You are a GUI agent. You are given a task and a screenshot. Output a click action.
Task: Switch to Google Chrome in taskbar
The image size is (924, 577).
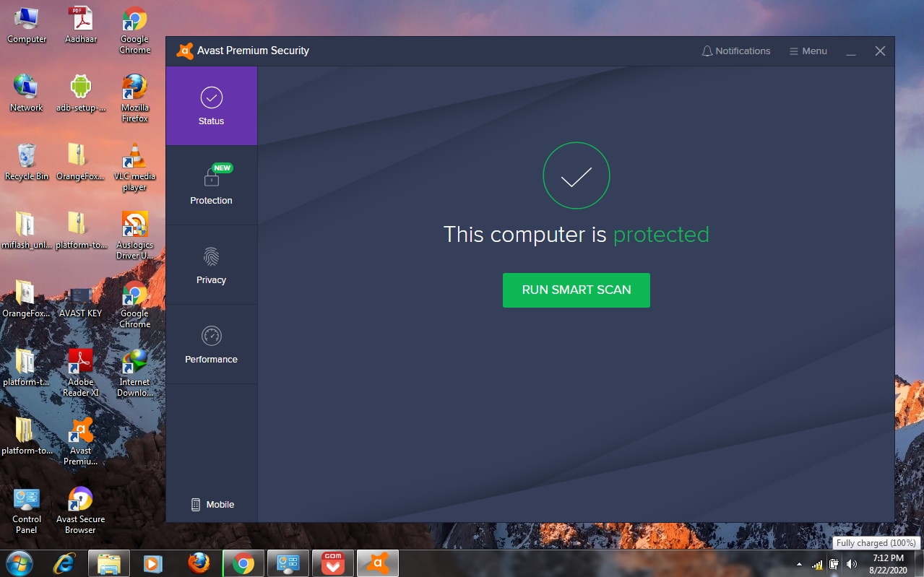(243, 563)
